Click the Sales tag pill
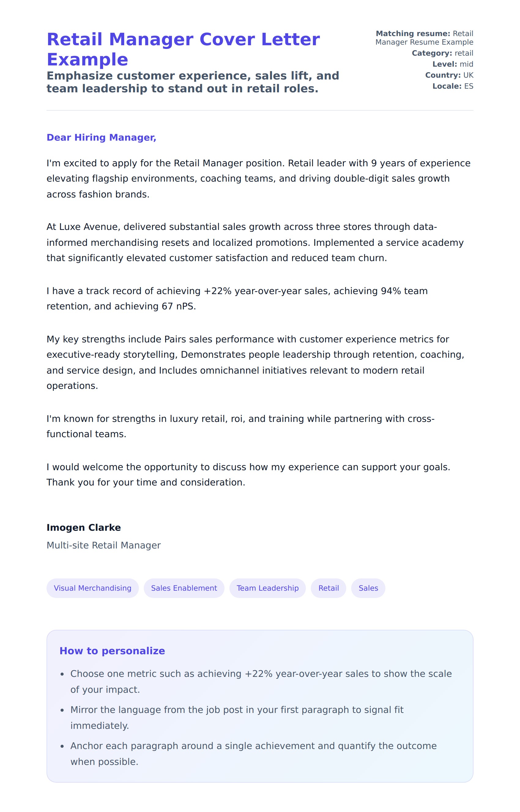Viewport: 520px width, 812px height. point(368,588)
